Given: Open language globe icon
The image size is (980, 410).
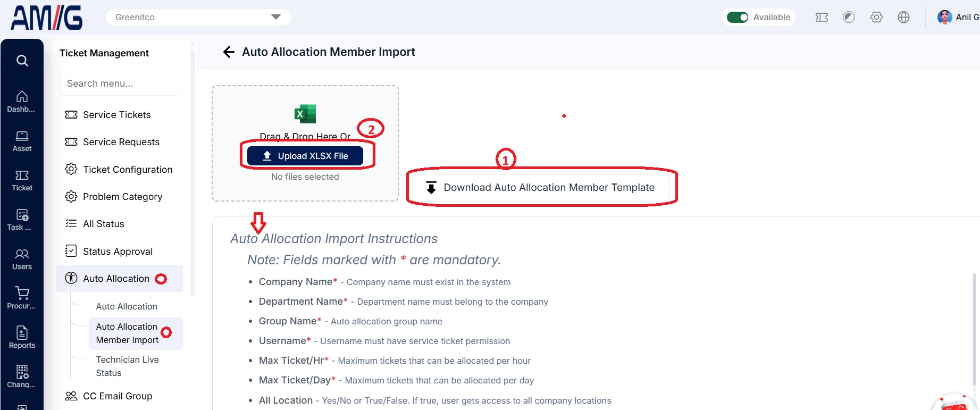Looking at the screenshot, I should click(903, 17).
